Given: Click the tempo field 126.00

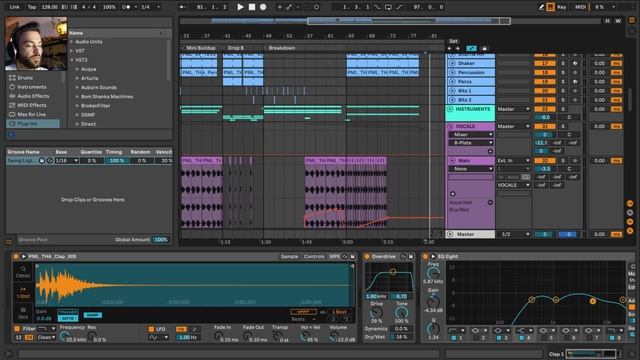Looking at the screenshot, I should pyautogui.click(x=49, y=7).
